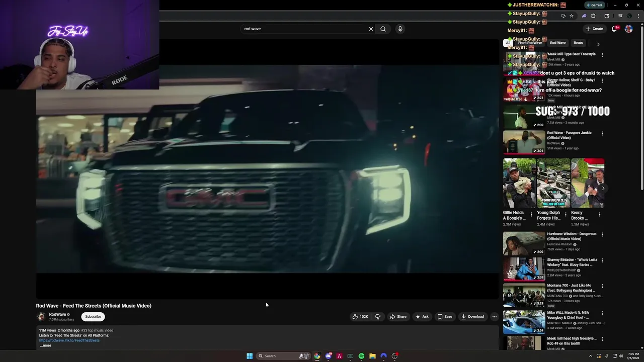Open options for Mike WiLL Made-It video
The image size is (644, 362).
click(x=602, y=314)
